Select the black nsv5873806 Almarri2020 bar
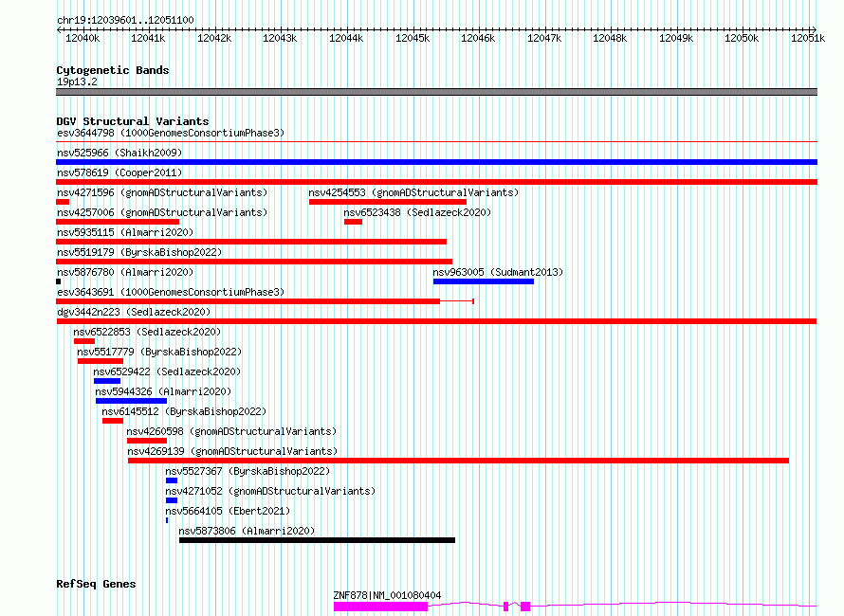The width and height of the screenshot is (844, 616). (317, 540)
